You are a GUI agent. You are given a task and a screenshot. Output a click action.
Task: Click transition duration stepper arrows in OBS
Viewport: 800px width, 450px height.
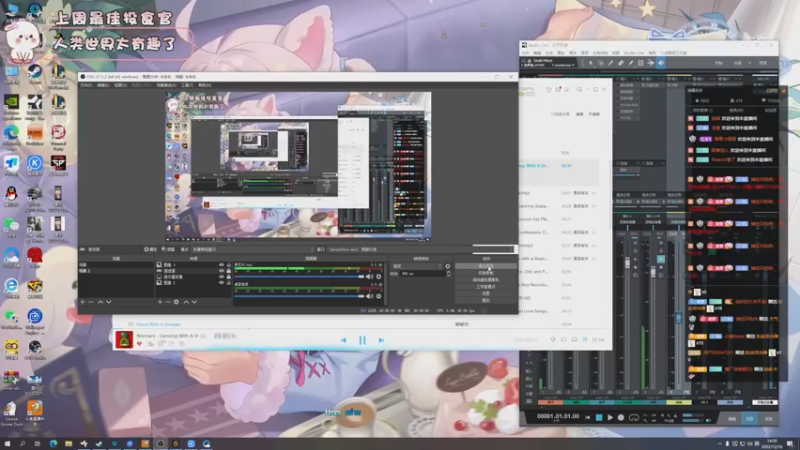pos(448,274)
